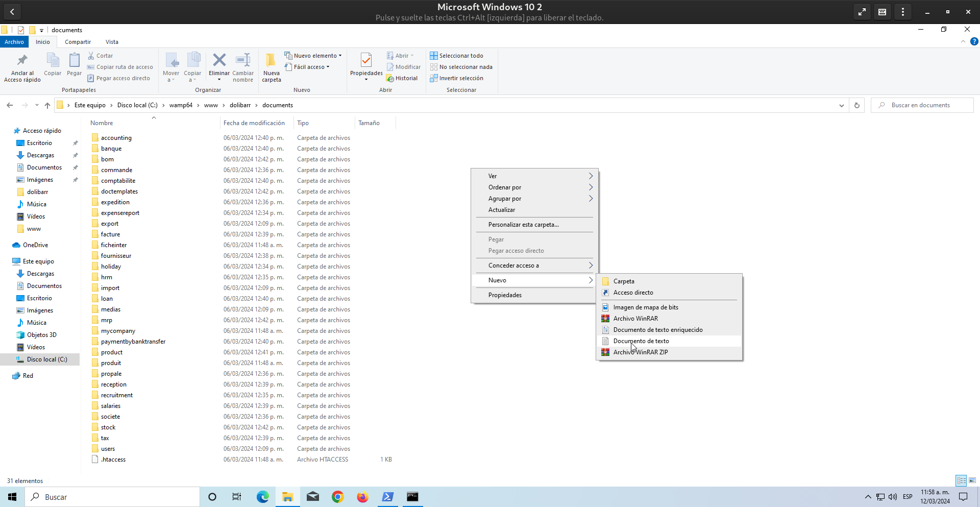Click the Propiedades ribbon icon
The width and height of the screenshot is (980, 507).
[366, 61]
